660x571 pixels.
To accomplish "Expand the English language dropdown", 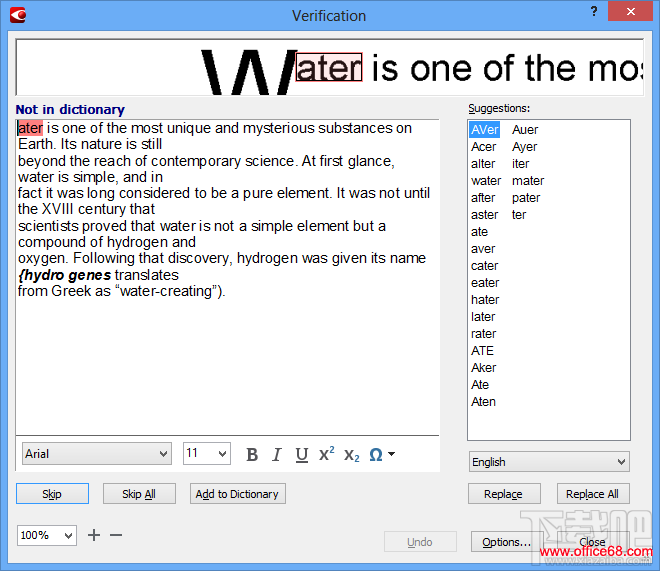I will [549, 462].
